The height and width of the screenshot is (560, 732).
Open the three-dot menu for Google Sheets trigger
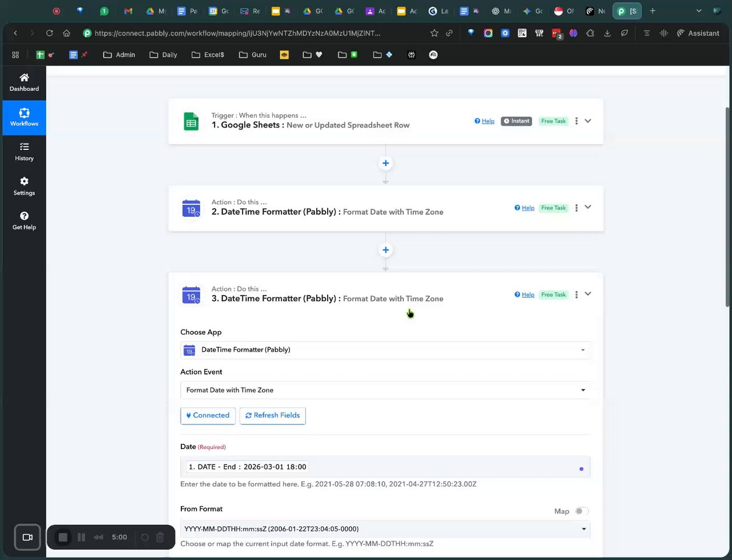click(x=576, y=121)
